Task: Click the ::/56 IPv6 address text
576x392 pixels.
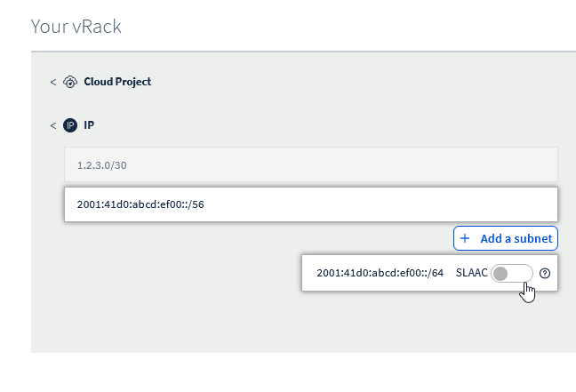Action: point(140,204)
